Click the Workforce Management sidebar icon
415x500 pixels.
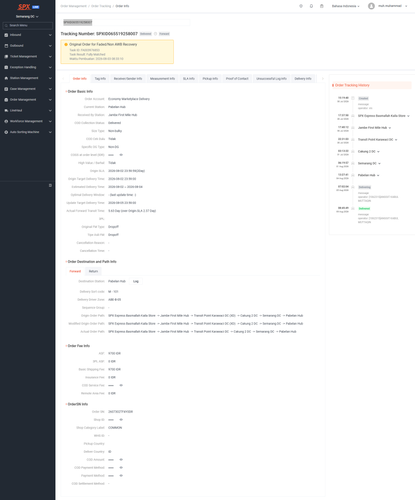click(x=6, y=121)
